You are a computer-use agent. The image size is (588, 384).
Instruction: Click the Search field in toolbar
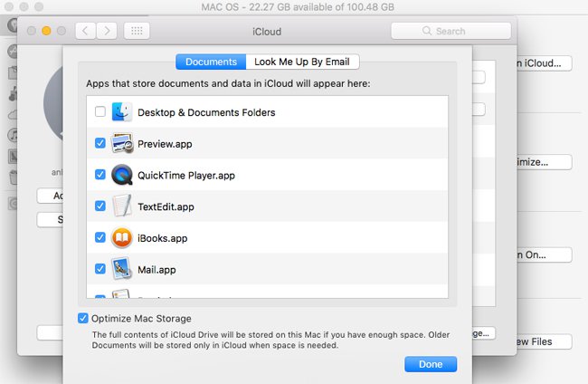451,31
